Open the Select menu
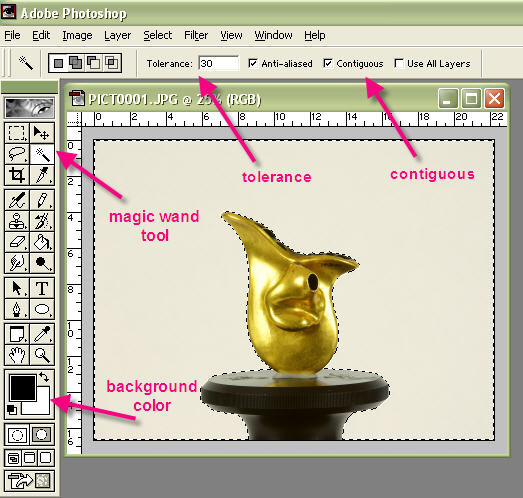Screen dimensions: 523x498 157,35
